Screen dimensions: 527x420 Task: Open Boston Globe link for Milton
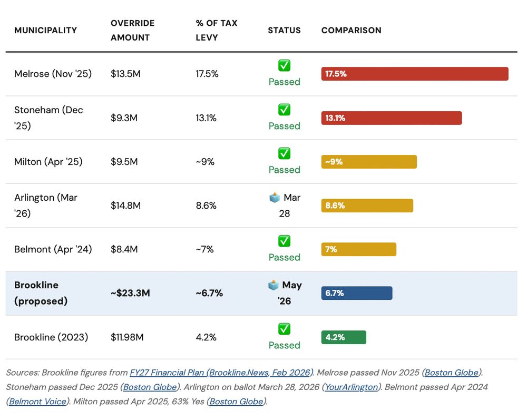(237, 402)
